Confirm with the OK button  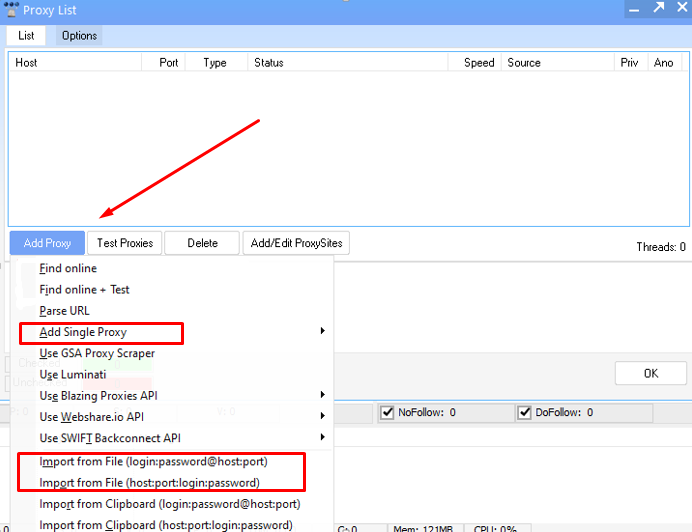(650, 373)
